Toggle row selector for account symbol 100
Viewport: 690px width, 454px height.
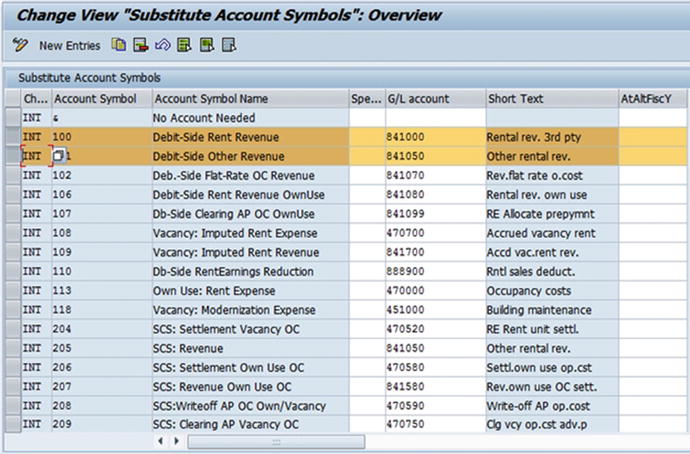11,137
